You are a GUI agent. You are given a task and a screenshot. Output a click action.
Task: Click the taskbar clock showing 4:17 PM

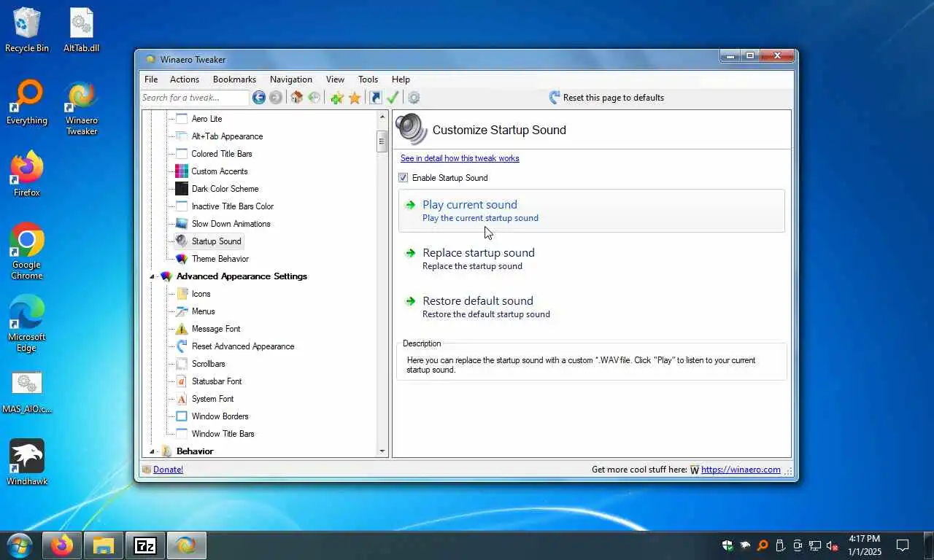pyautogui.click(x=864, y=545)
